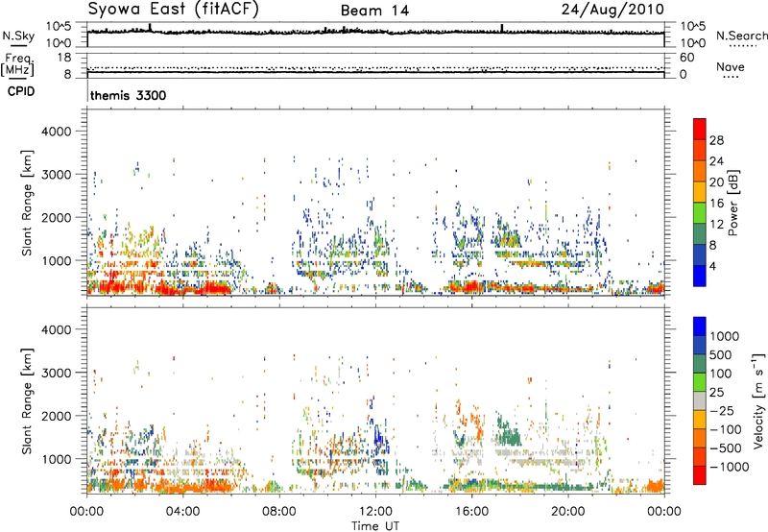Click the '20:00' time tick label
Screen dimensions: 768x532
(x=567, y=512)
